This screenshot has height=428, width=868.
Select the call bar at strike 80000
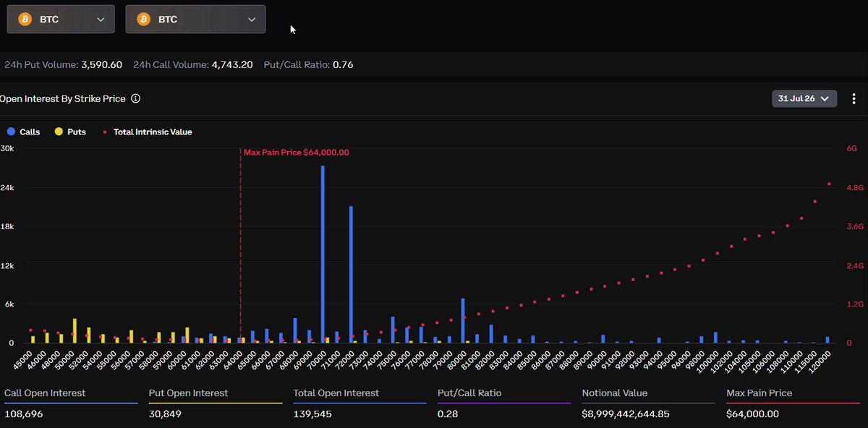coord(463,321)
